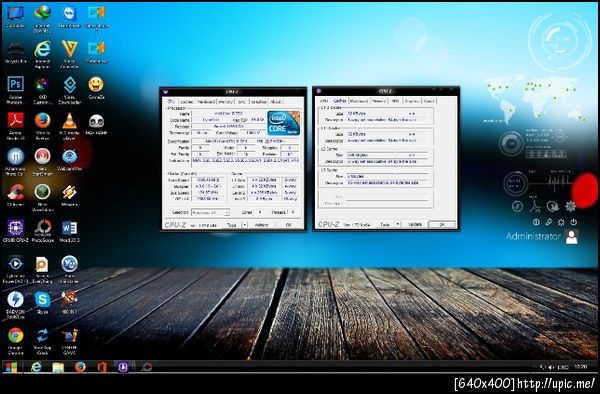Expand the processor Selection dropdown
Screen dimensions: 600x394
click(x=210, y=212)
